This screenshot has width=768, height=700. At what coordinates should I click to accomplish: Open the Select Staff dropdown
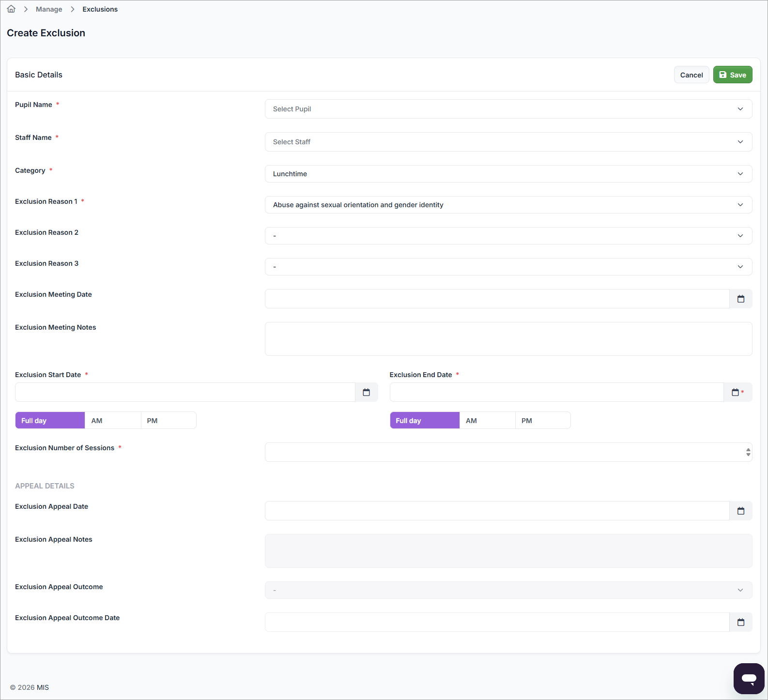click(x=508, y=142)
